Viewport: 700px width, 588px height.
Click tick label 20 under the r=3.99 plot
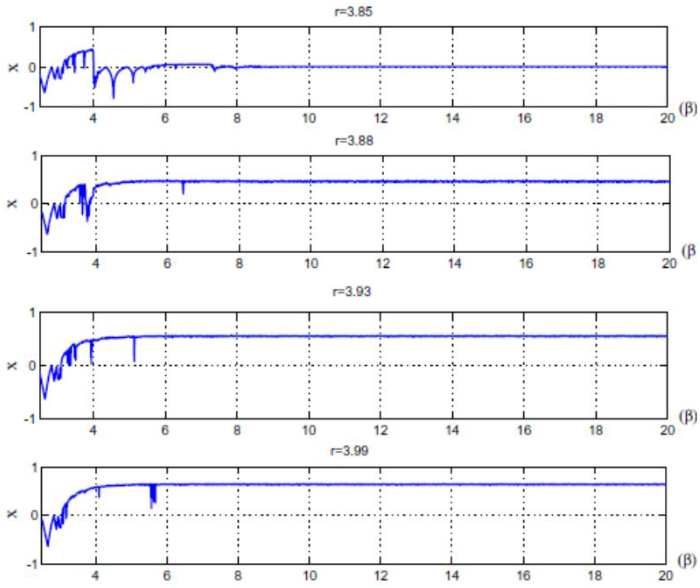click(x=665, y=575)
